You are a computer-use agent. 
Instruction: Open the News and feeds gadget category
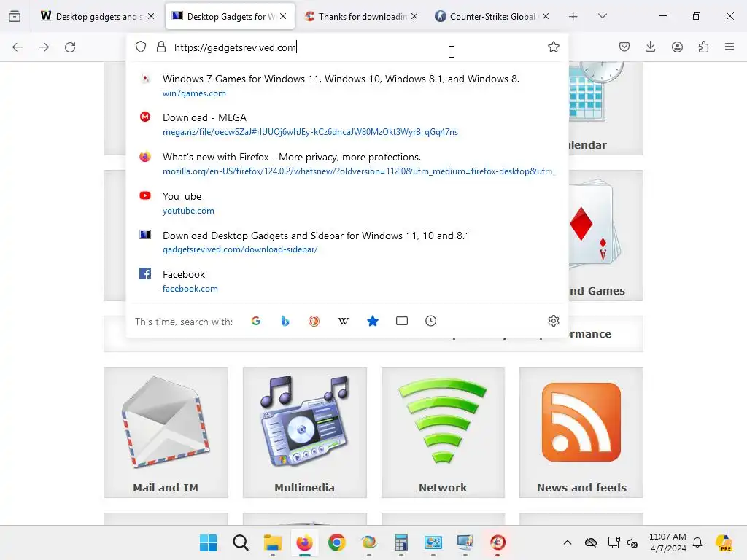tap(581, 432)
